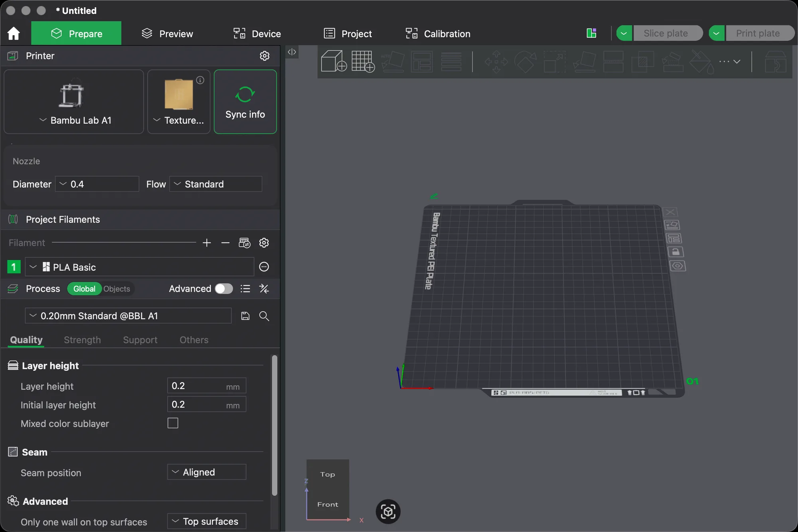Screen dimensions: 798x532
Task: Switch process scope to Objects
Action: point(117,289)
